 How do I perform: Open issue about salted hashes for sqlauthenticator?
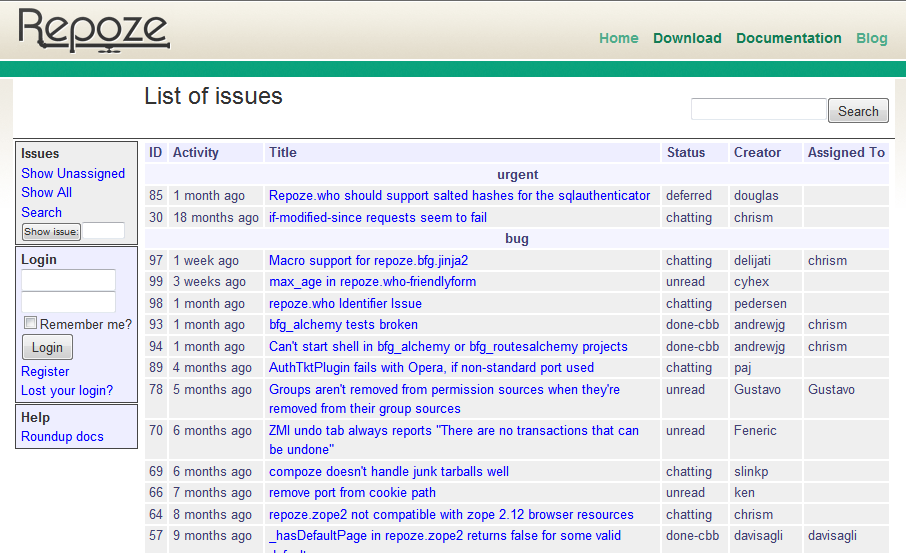tap(459, 196)
